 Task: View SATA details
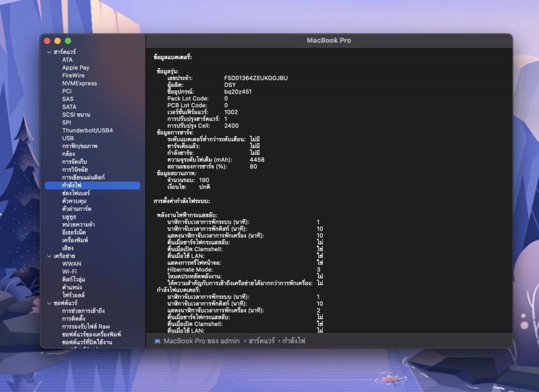tap(69, 107)
